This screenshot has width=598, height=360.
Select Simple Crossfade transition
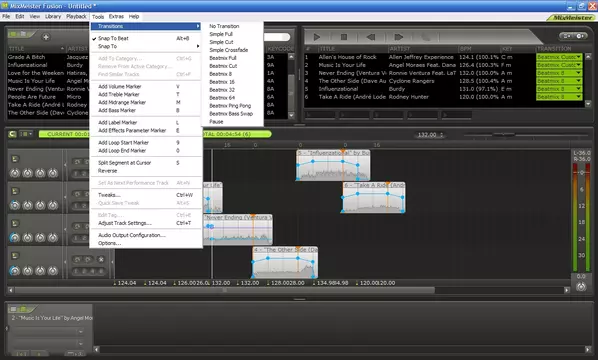[x=228, y=50]
